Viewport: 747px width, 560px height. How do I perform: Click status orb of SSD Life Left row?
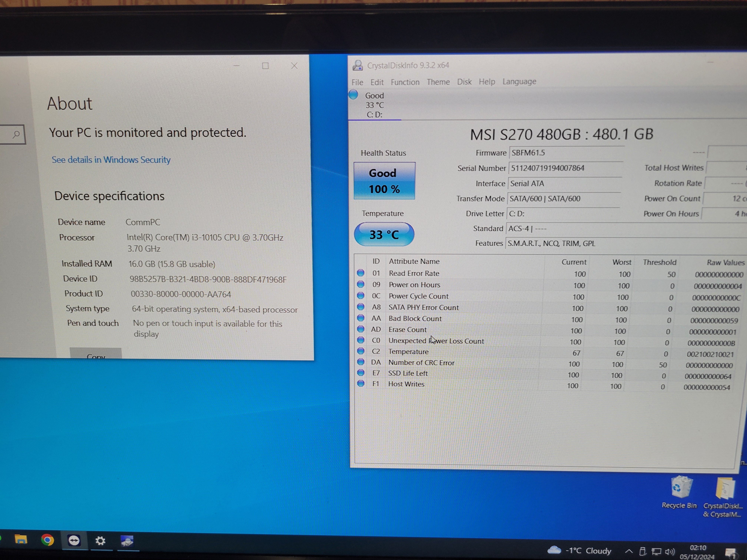[x=360, y=373]
